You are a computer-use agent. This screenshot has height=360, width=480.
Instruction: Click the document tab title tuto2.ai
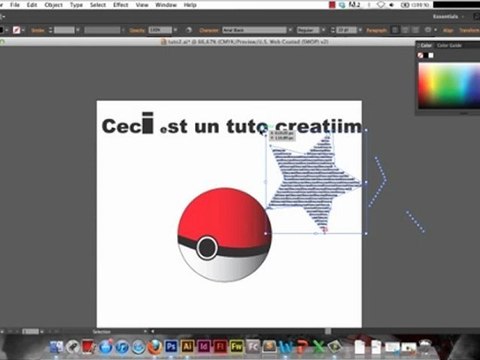coord(244,42)
